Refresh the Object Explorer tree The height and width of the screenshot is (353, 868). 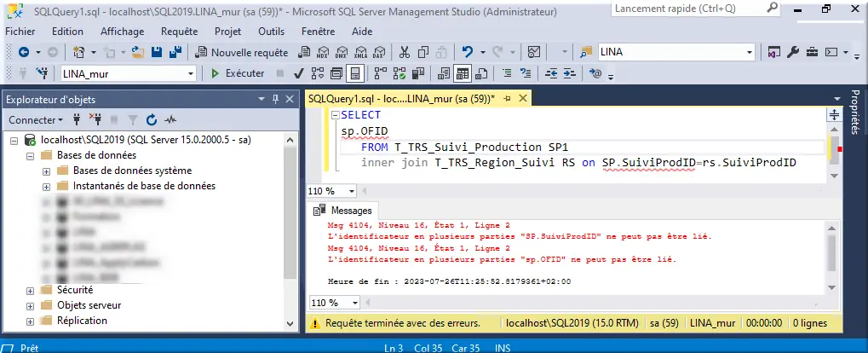[152, 119]
